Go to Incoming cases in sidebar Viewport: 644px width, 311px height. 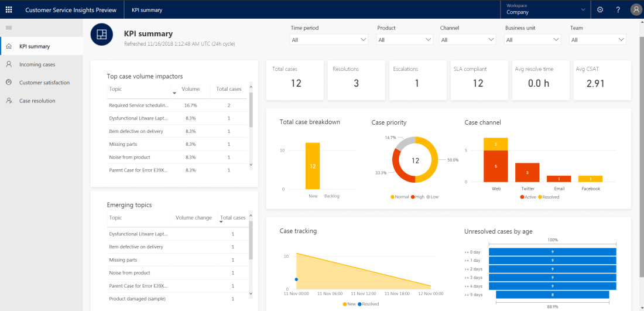[37, 64]
